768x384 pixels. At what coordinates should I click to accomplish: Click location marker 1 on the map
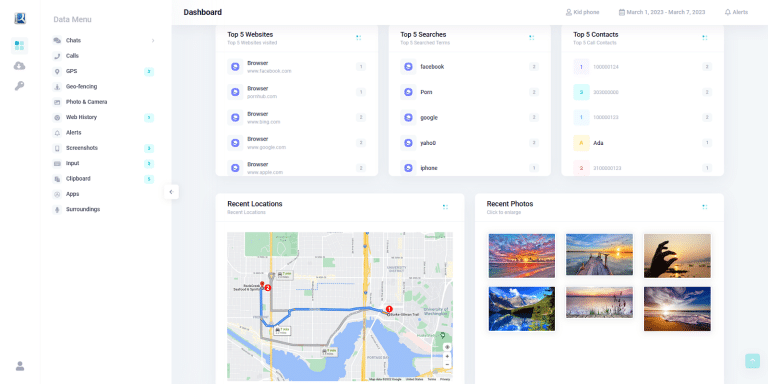click(x=389, y=309)
